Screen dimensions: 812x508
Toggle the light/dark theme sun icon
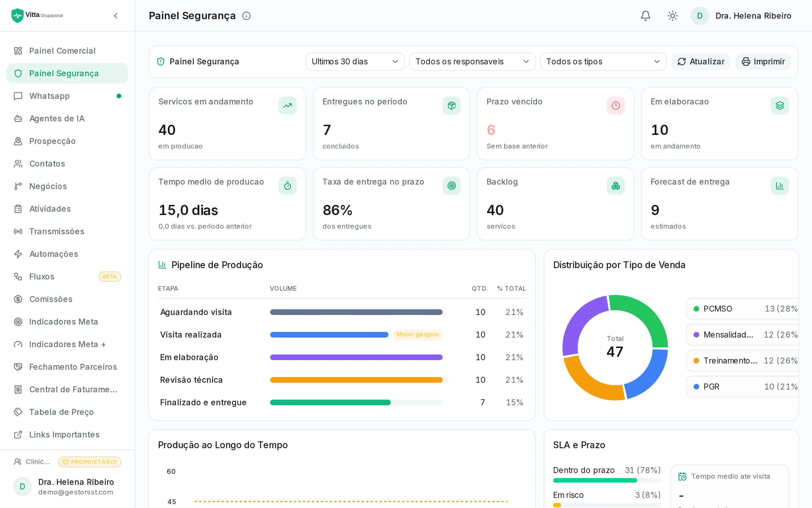coord(672,16)
